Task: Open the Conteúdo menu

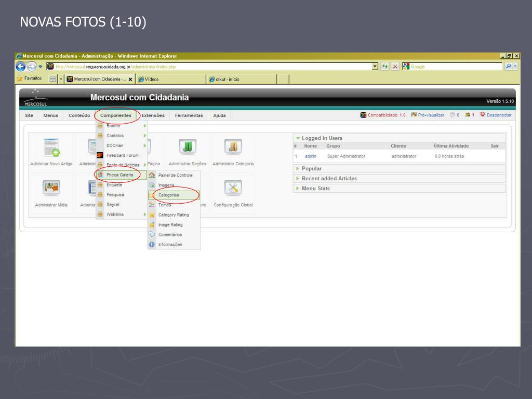Action: [x=79, y=115]
